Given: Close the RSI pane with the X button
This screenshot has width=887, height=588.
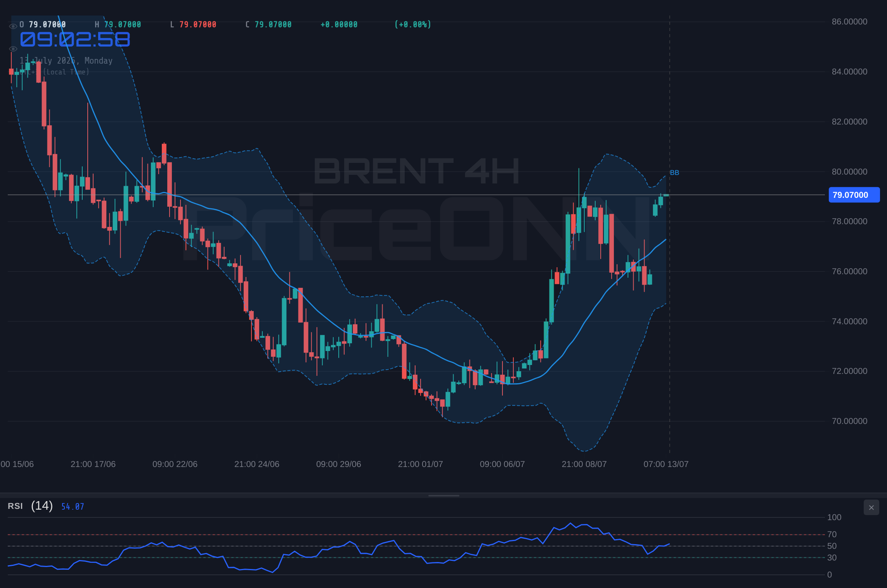Looking at the screenshot, I should coord(871,507).
